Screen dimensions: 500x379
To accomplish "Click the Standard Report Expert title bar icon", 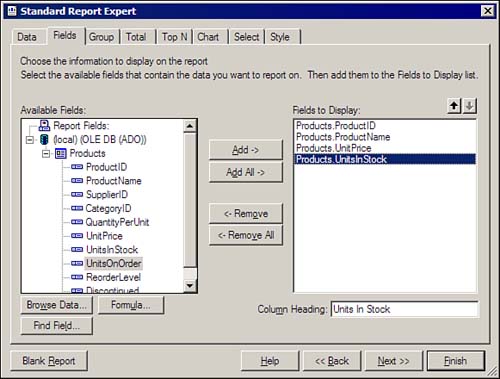I will pyautogui.click(x=12, y=11).
